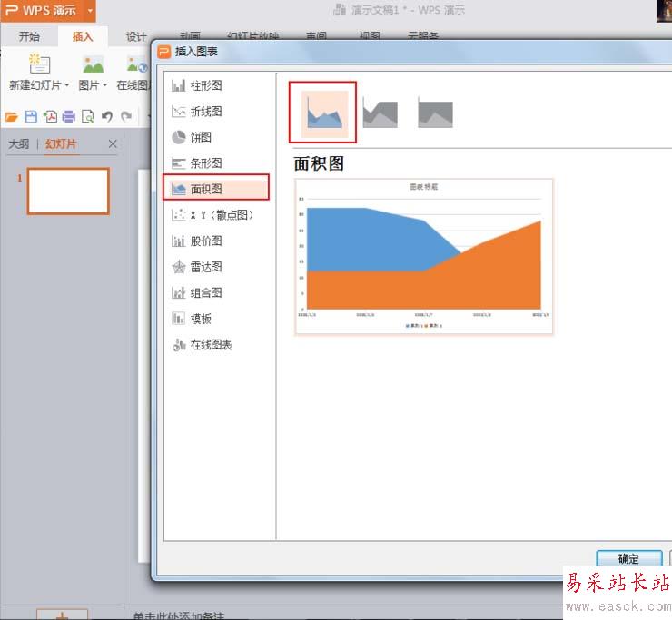This screenshot has width=672, height=620.
Task: Select the 条形图 bar chart type
Action: [197, 163]
